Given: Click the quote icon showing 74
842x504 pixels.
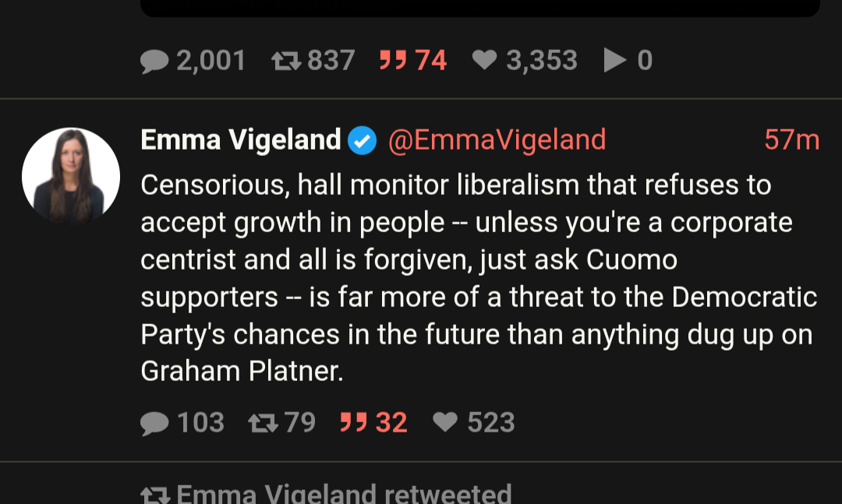Looking at the screenshot, I should click(393, 61).
